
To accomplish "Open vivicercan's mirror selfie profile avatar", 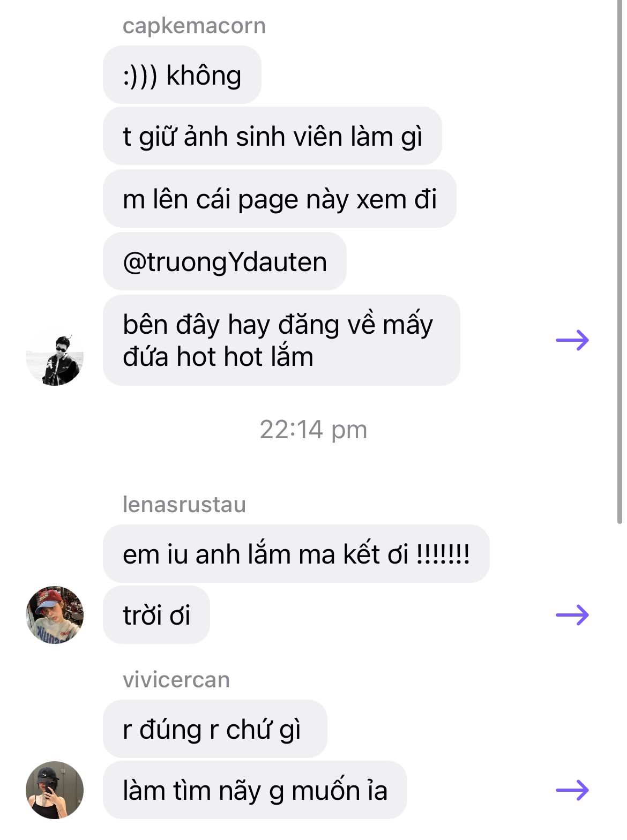I will [x=55, y=790].
